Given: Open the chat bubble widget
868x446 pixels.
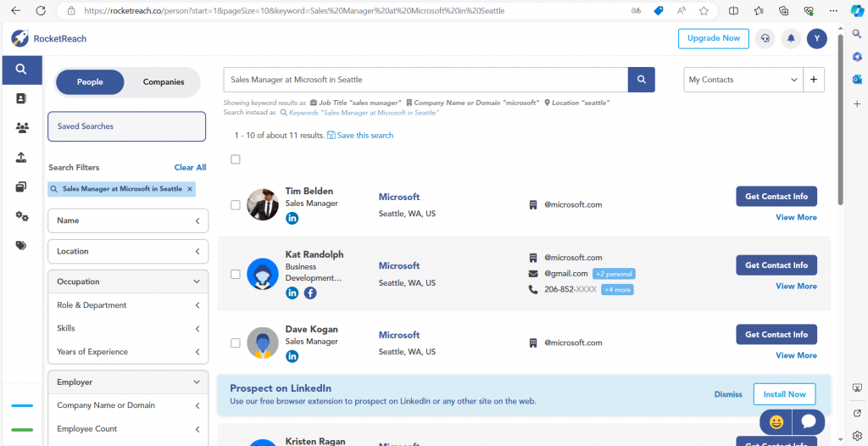Looking at the screenshot, I should (809, 422).
